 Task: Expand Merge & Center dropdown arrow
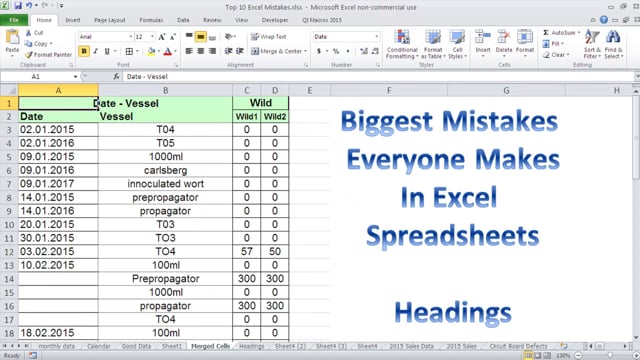pos(306,51)
